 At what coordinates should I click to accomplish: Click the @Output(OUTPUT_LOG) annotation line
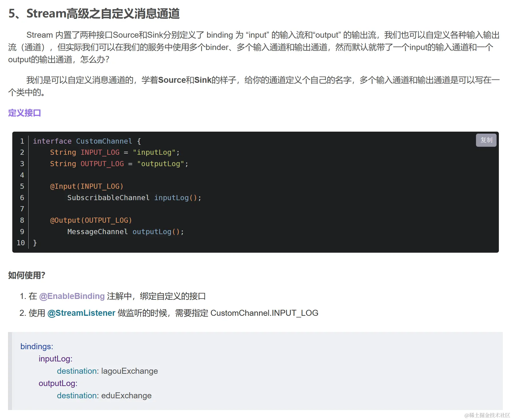(91, 220)
